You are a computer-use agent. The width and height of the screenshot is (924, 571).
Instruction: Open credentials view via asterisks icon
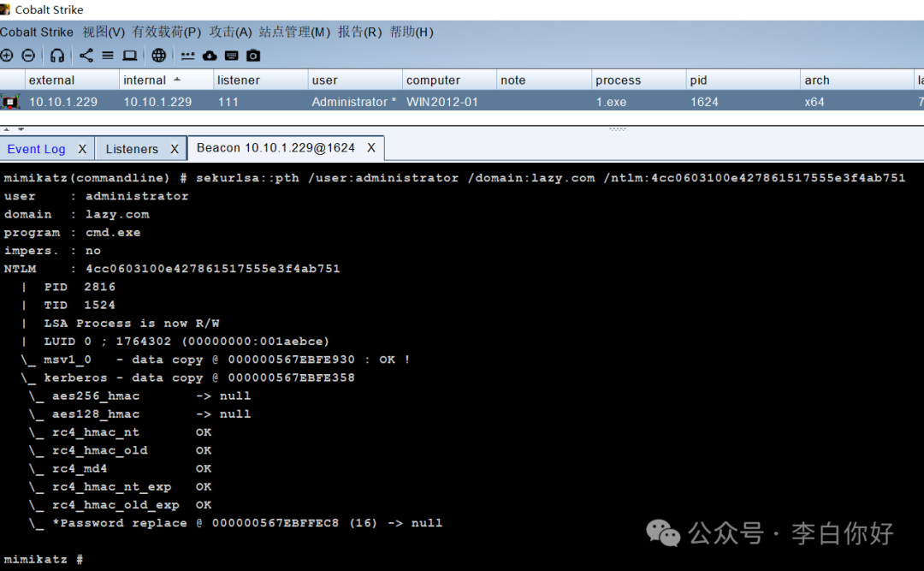(187, 56)
